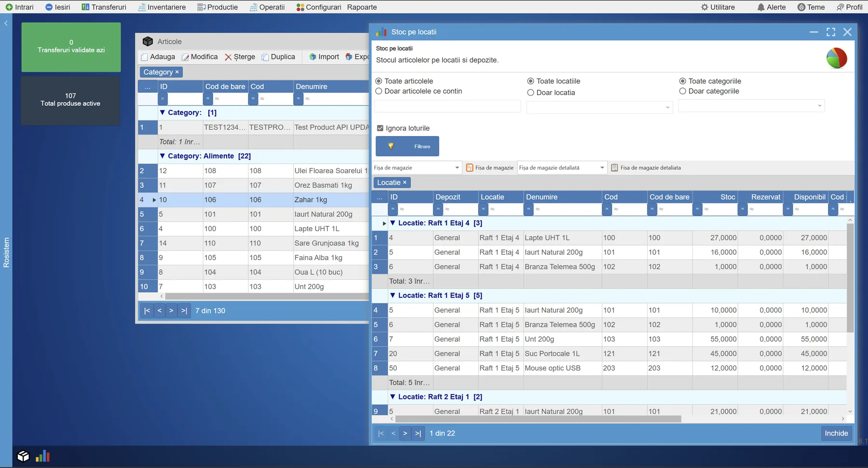Viewport: 868px width, 468px height.
Task: Select the Doar articolele ce contin radio
Action: coord(379,91)
